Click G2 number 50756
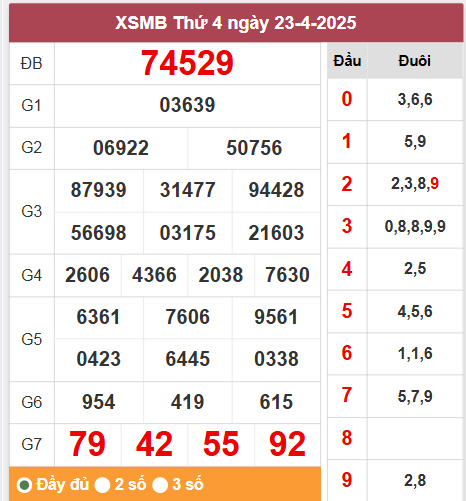Image resolution: width=466 pixels, height=501 pixels. pyautogui.click(x=254, y=148)
